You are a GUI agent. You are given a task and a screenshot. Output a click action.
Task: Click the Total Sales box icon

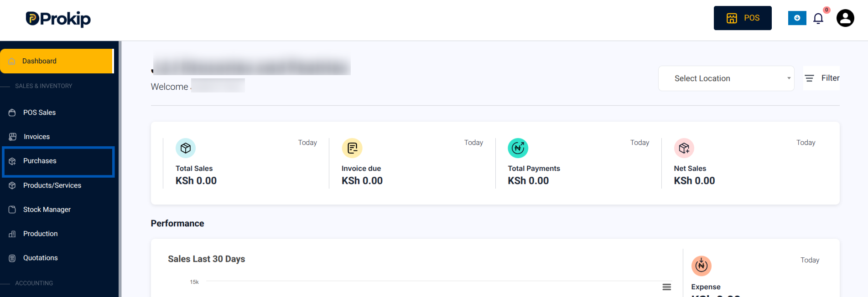tap(186, 148)
